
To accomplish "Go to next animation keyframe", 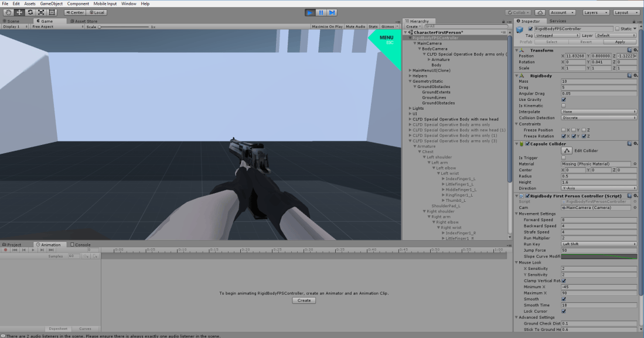I will [x=42, y=250].
